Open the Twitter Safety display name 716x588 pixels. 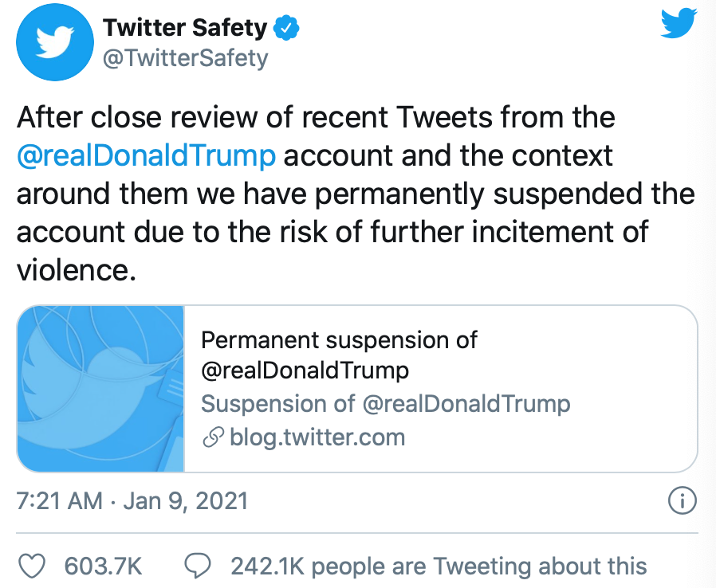click(185, 27)
